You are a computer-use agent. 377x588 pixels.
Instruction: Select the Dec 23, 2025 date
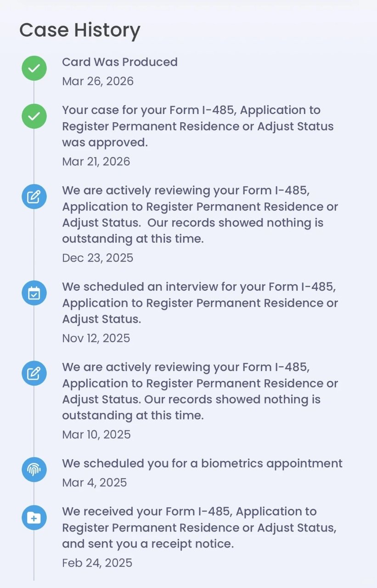click(98, 258)
